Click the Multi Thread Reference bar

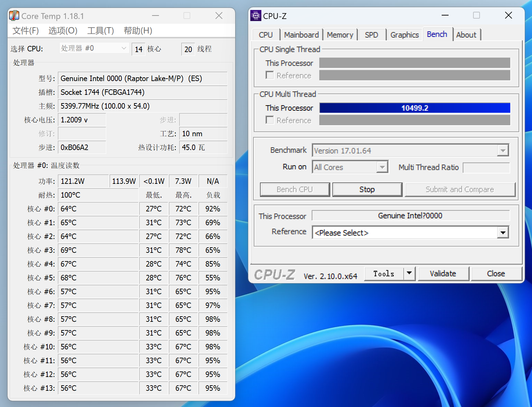tap(415, 120)
